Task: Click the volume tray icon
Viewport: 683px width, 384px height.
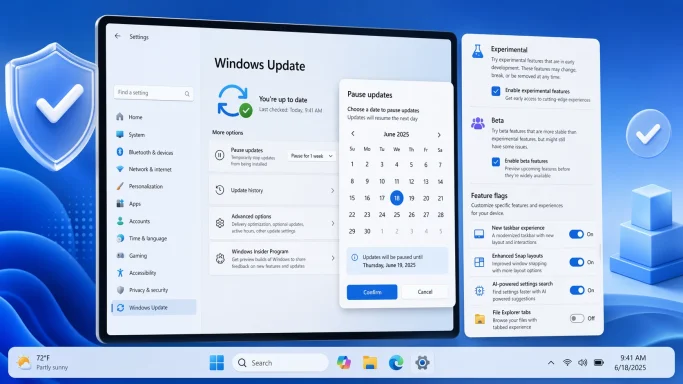Action: click(583, 362)
